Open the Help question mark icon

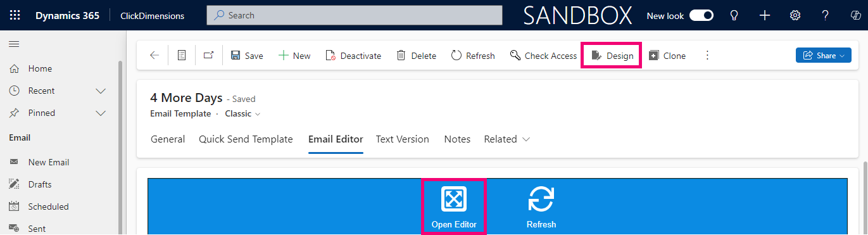826,16
